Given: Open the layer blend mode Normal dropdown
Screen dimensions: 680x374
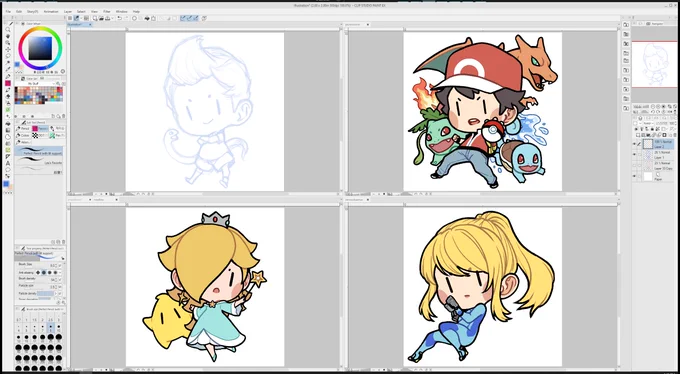Looking at the screenshot, I should (x=649, y=123).
